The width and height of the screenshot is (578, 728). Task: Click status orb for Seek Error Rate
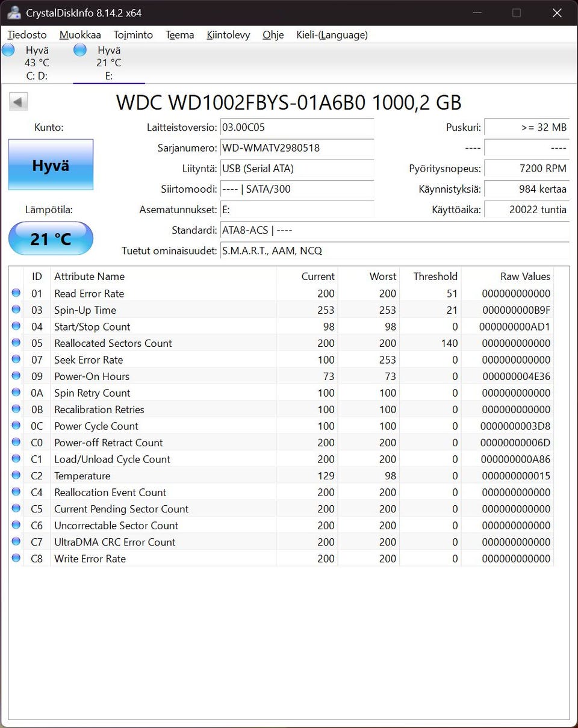16,359
